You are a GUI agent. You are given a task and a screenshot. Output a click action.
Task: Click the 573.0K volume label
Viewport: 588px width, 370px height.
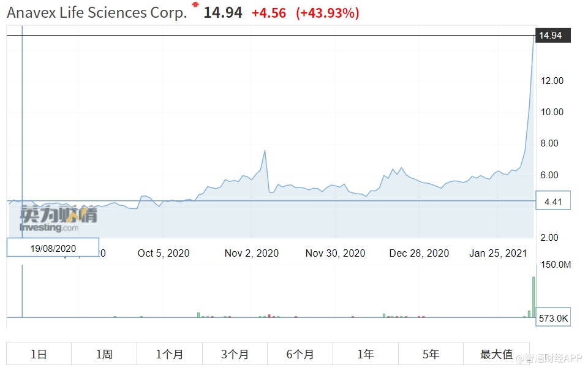[553, 319]
